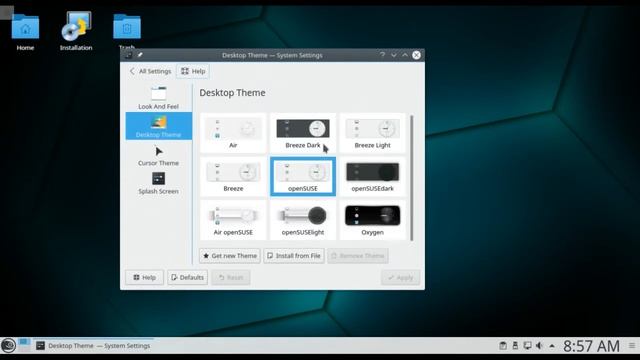
Task: Click the Help button in the top toolbar
Action: (193, 71)
